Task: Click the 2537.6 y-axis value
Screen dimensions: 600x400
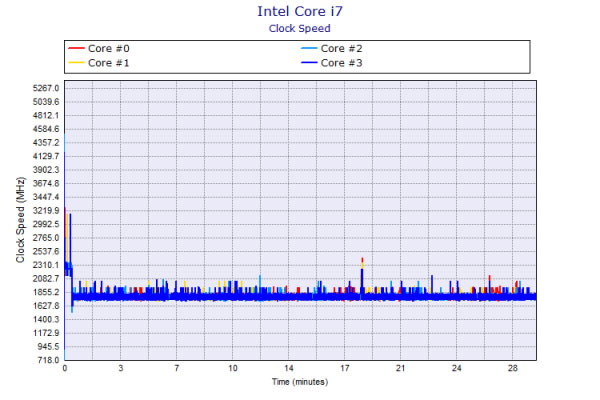Action: coord(46,251)
